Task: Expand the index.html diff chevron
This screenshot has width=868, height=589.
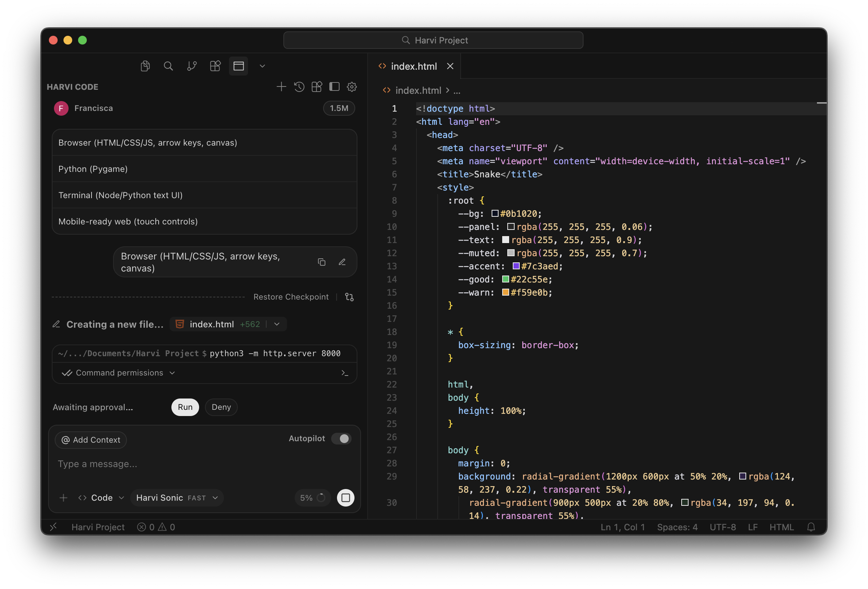Action: tap(277, 324)
